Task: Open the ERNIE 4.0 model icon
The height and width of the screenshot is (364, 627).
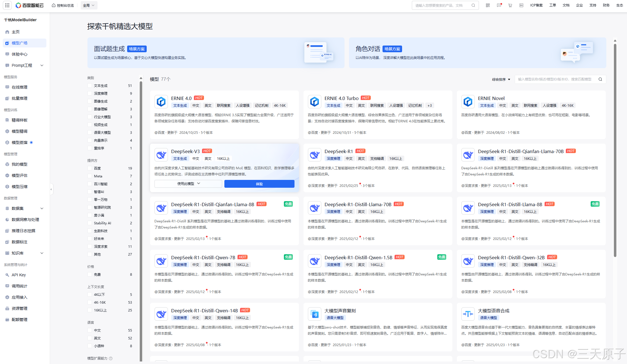Action: click(161, 102)
